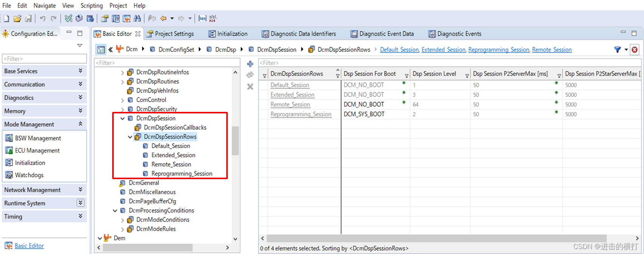Image resolution: width=644 pixels, height=254 pixels.
Task: Close the Basic Editor tab
Action: coord(138,34)
